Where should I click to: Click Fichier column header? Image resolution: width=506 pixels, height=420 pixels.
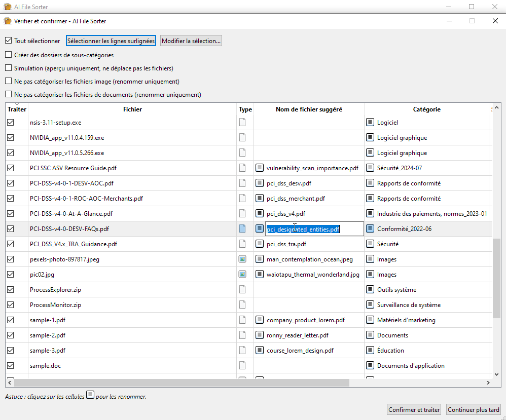point(132,109)
